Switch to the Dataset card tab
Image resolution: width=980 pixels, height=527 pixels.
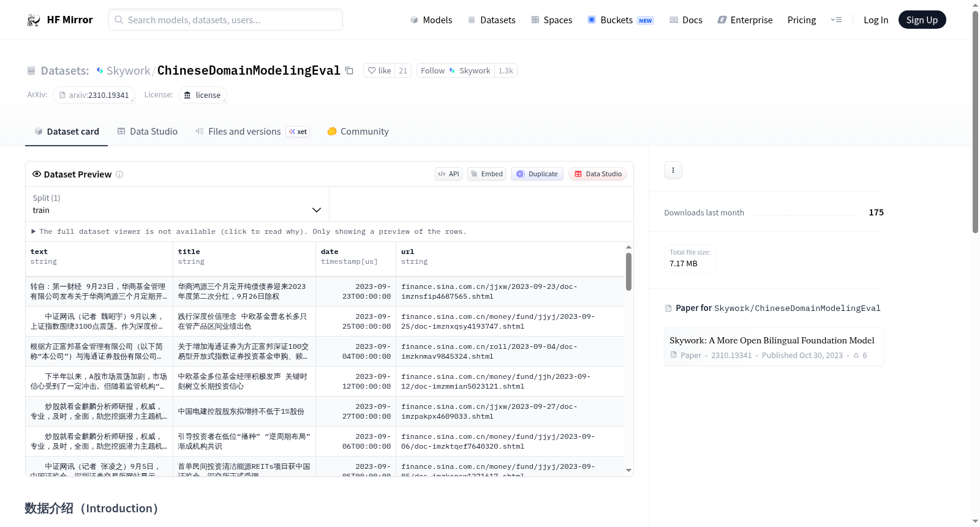click(67, 132)
